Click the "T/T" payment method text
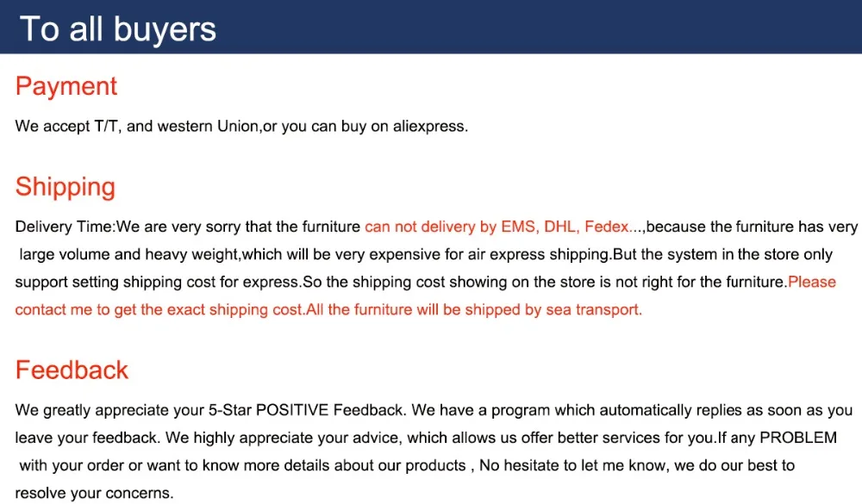862x504 pixels. point(106,126)
